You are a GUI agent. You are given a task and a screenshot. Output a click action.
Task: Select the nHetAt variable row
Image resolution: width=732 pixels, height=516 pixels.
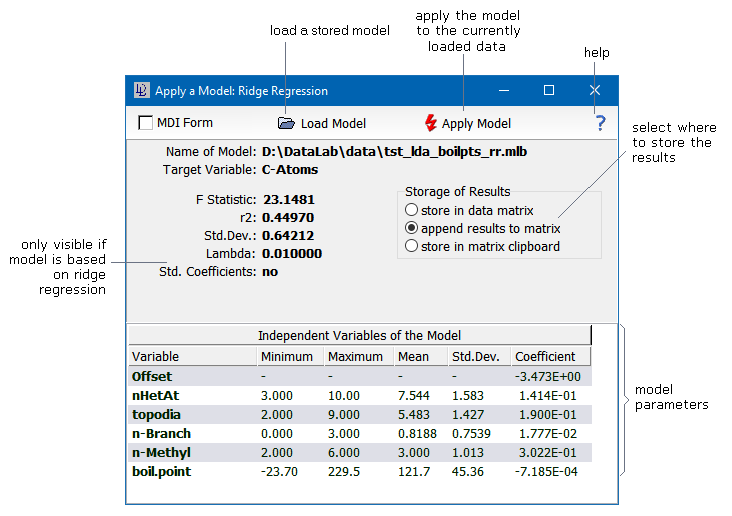(x=155, y=396)
